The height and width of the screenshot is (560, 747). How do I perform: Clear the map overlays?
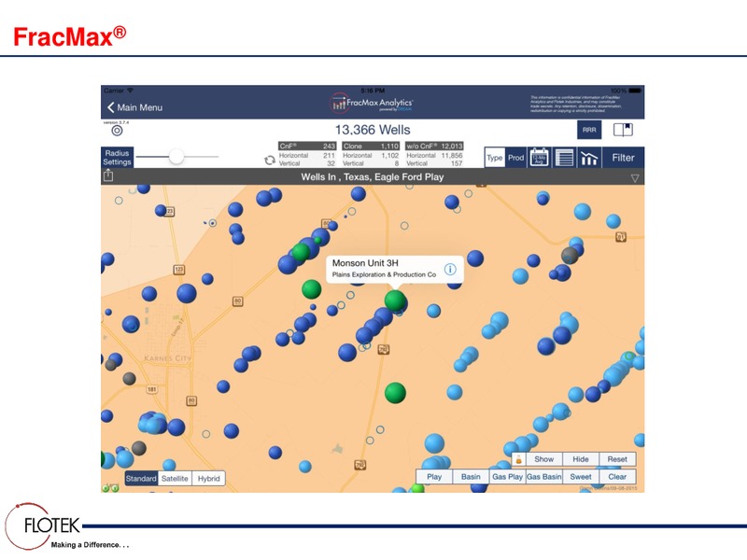pos(617,477)
